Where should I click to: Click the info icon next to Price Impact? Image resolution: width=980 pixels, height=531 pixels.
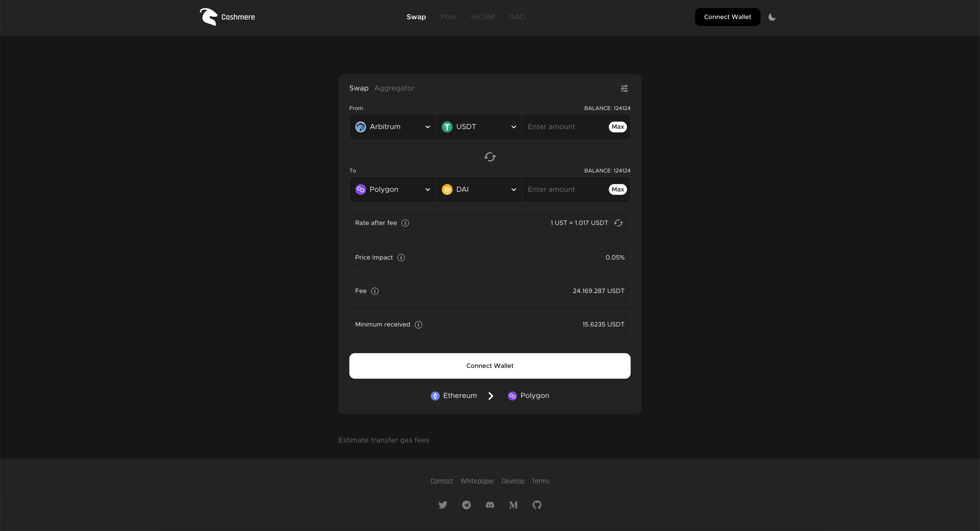point(401,257)
